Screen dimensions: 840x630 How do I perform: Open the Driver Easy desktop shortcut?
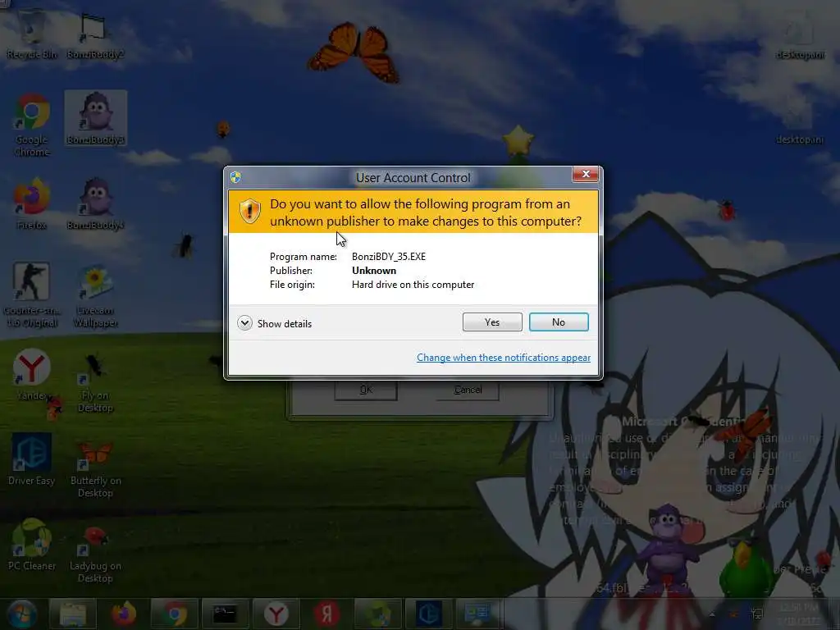[32, 459]
